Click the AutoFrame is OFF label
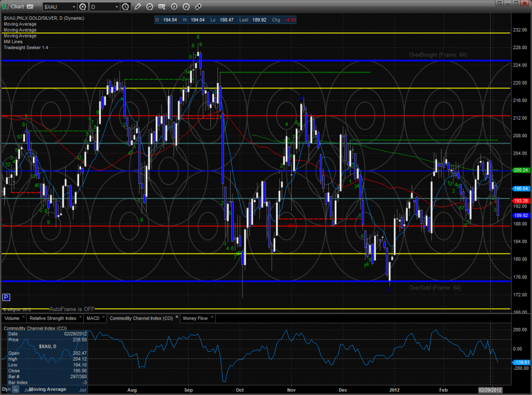This screenshot has height=395, width=532. pos(72,309)
